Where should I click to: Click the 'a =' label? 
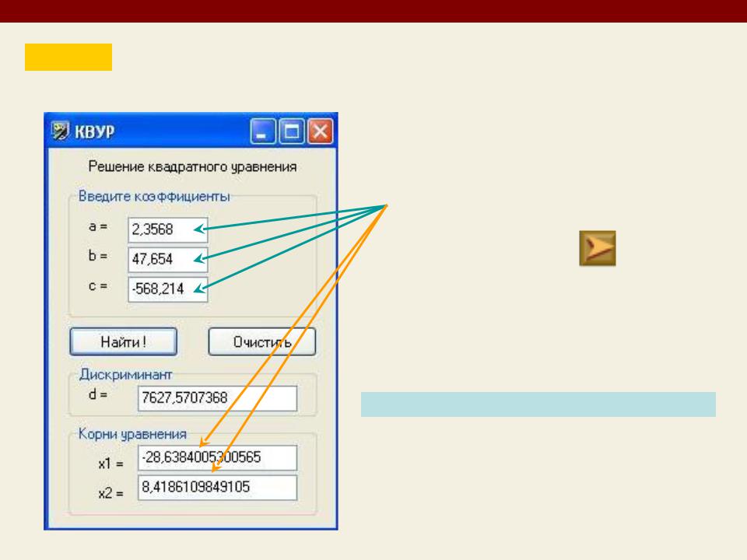coord(98,226)
